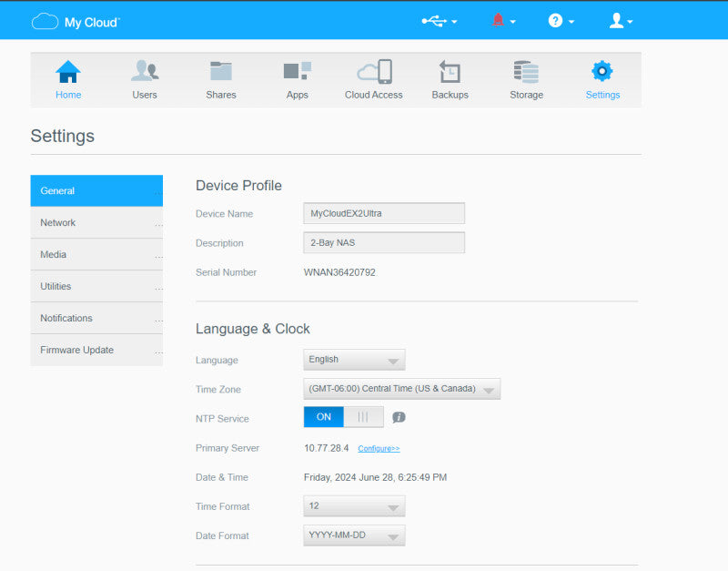Open the Time Zone dropdown
The image size is (728, 571).
(x=401, y=389)
